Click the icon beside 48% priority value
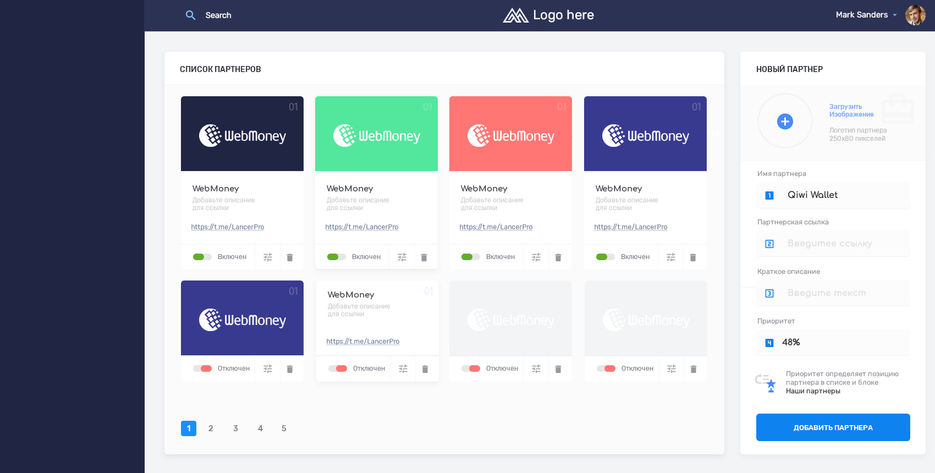This screenshot has height=473, width=935. pyautogui.click(x=769, y=343)
